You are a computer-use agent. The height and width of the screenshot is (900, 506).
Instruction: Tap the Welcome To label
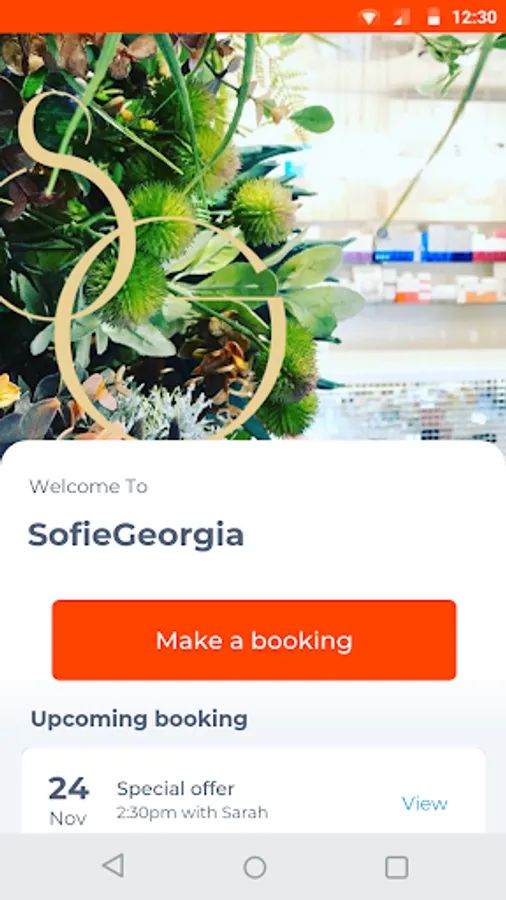pos(88,486)
